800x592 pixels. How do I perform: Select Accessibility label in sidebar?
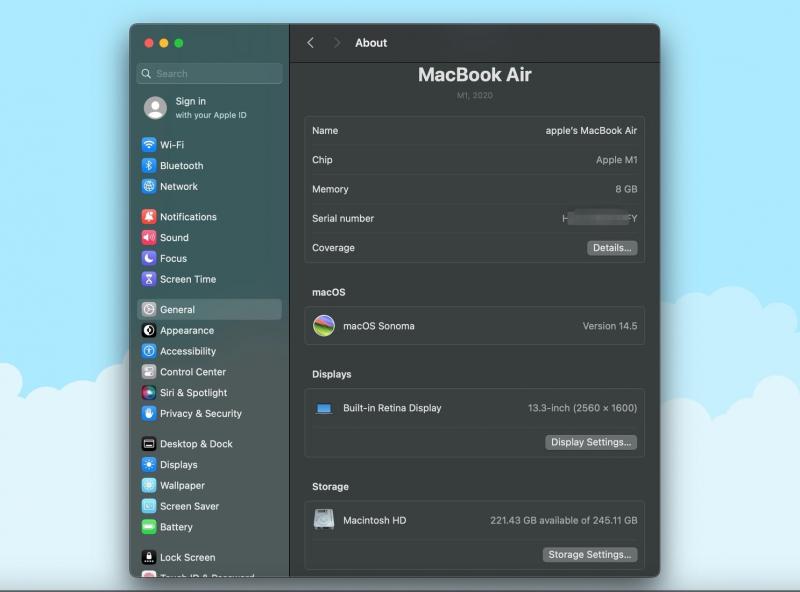pyautogui.click(x=188, y=351)
